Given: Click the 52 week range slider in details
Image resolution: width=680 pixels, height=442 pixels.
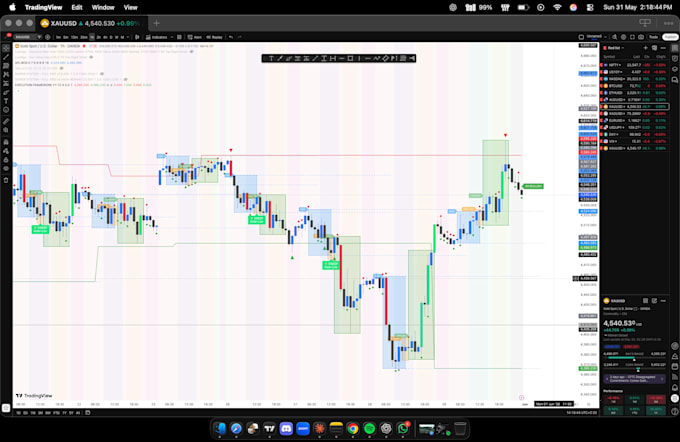Looking at the screenshot, I should point(634,369).
